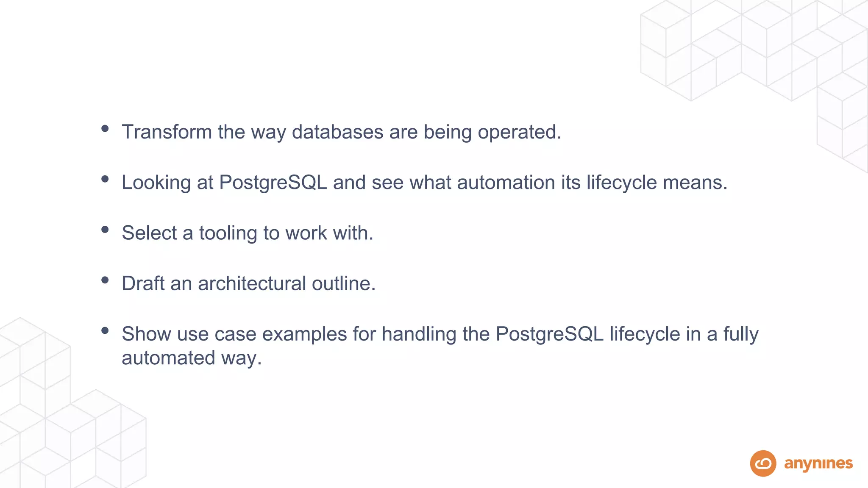Click the wrapped 'automated way.' text line

tap(192, 358)
